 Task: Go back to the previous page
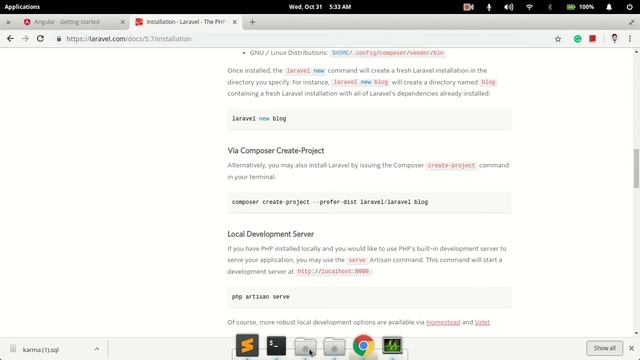10,39
